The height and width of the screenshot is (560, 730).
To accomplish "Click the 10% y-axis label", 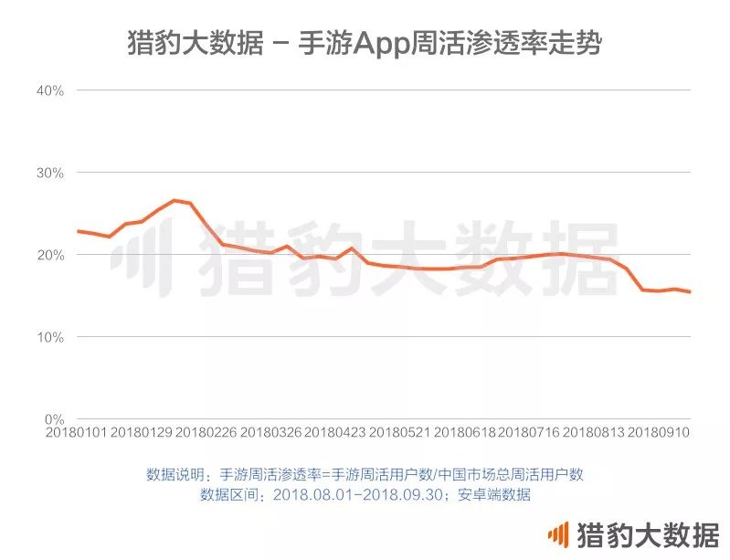I will point(49,337).
